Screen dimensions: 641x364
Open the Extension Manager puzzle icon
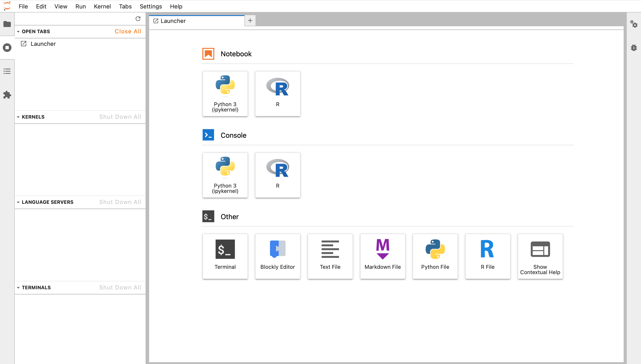(7, 95)
